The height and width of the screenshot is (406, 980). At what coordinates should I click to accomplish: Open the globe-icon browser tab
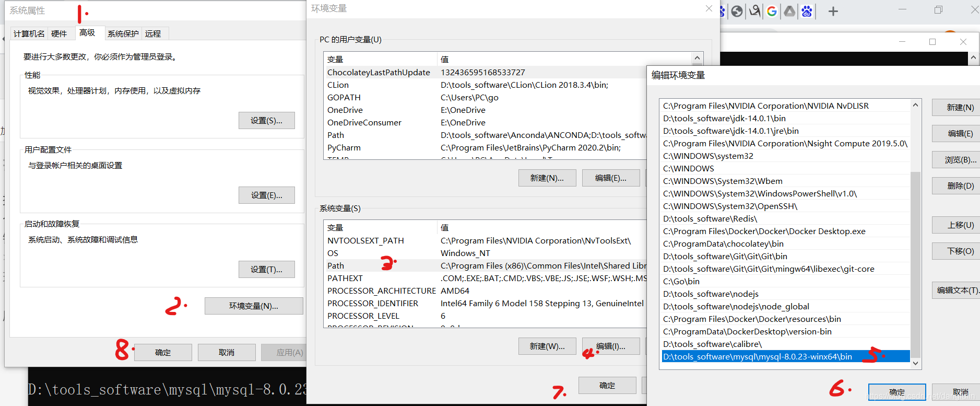tap(737, 11)
